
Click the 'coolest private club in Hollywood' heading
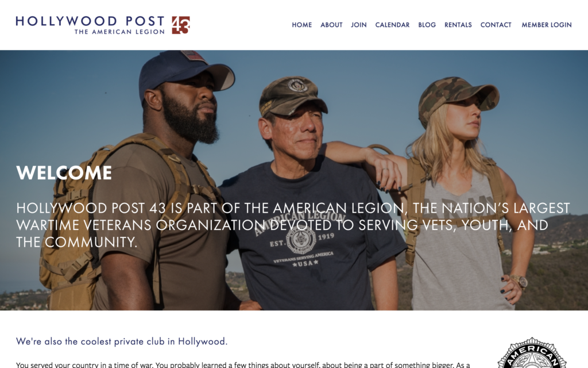click(122, 342)
